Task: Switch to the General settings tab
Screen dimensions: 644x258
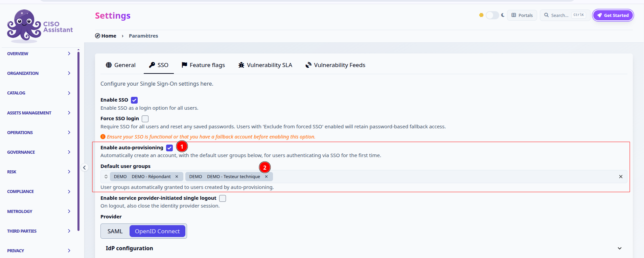Action: (120, 65)
